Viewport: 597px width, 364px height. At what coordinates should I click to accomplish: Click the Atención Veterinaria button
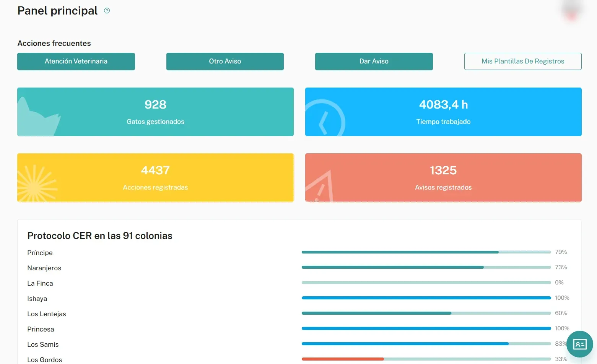click(x=76, y=61)
